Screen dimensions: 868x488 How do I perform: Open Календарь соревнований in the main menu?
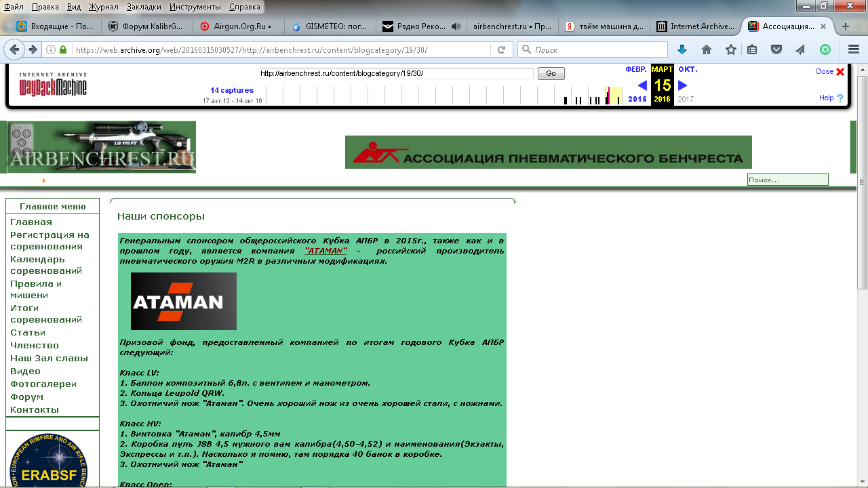[46, 265]
